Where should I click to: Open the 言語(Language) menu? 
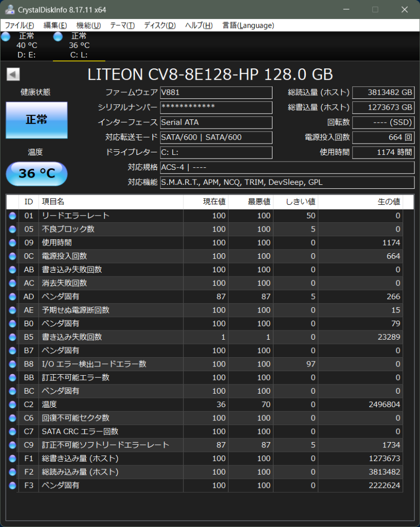coord(248,25)
